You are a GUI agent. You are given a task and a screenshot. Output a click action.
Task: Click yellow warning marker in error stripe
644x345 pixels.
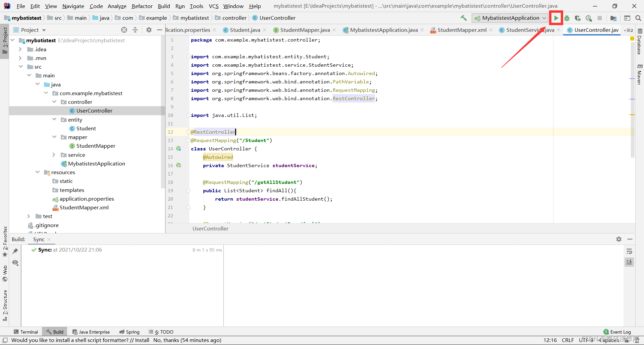[632, 115]
